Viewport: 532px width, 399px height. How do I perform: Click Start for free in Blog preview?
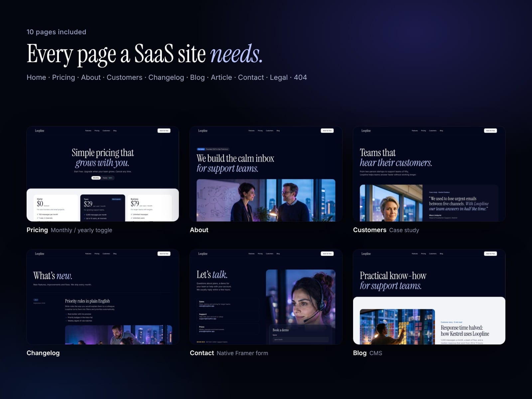[x=490, y=254]
